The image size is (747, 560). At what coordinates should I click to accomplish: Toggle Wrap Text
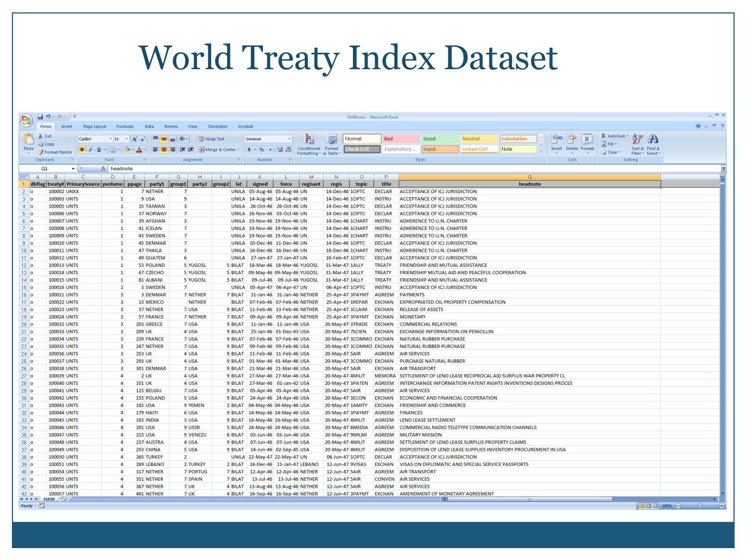click(x=212, y=139)
